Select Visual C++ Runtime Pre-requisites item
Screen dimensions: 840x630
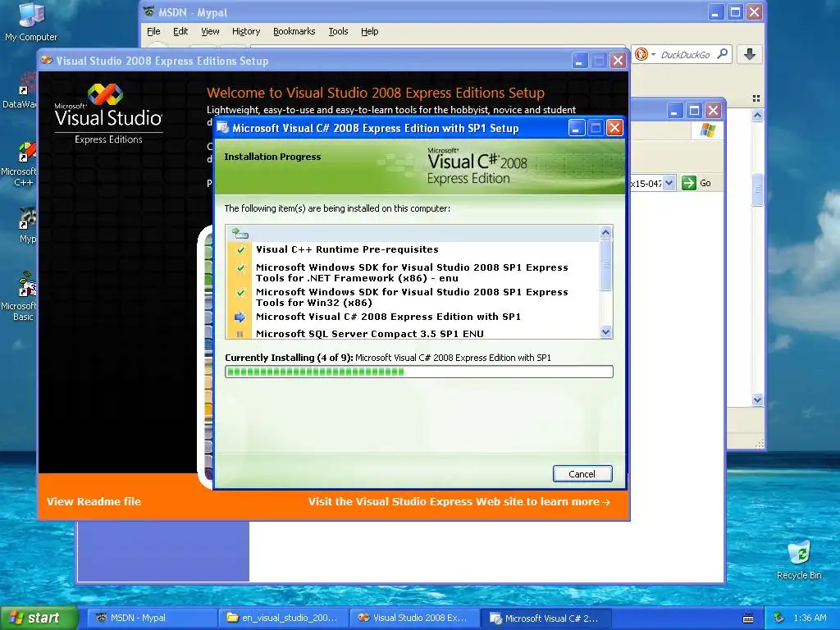(347, 249)
